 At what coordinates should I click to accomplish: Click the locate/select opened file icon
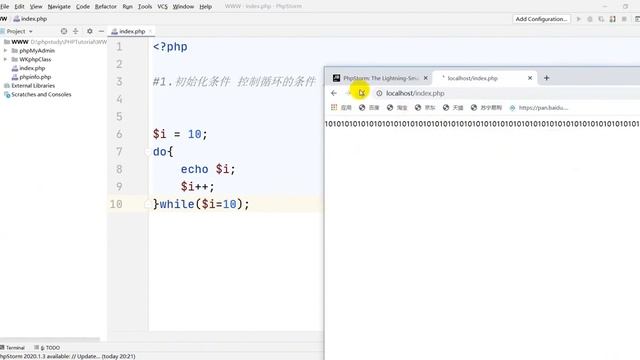[x=64, y=31]
